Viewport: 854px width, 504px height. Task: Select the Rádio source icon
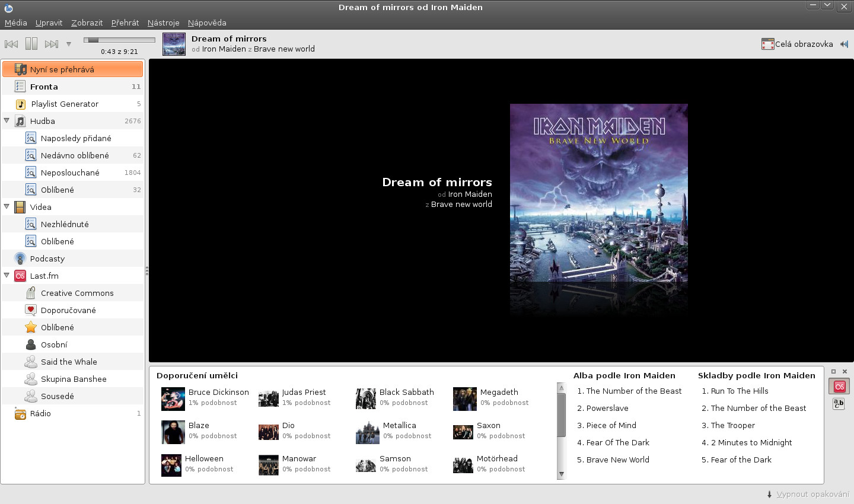coord(20,413)
